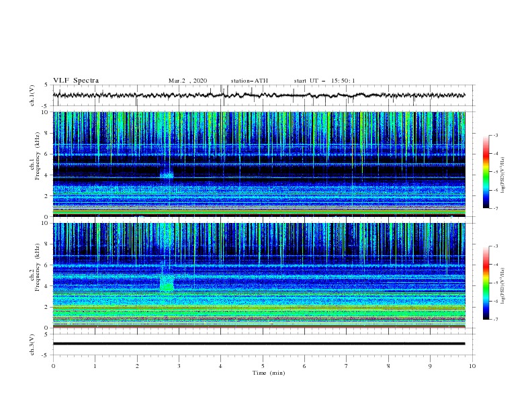
Task: Click the "start UT = 15:50: 1" text
Action: pos(324,81)
